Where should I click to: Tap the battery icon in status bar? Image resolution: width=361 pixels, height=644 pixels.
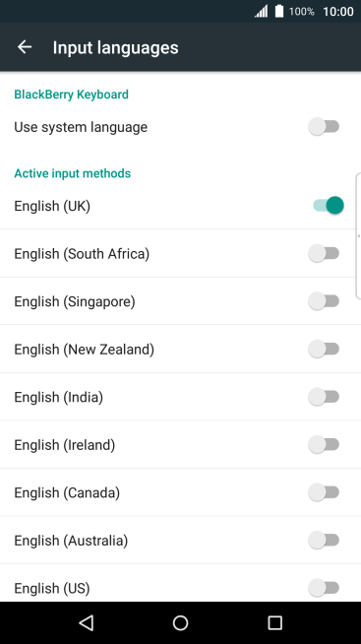point(279,11)
